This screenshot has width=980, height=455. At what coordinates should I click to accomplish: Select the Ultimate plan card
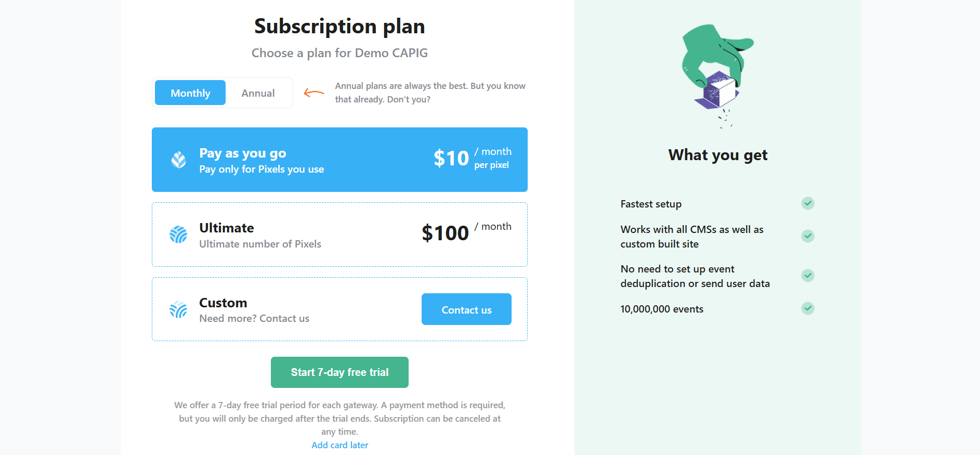click(339, 235)
